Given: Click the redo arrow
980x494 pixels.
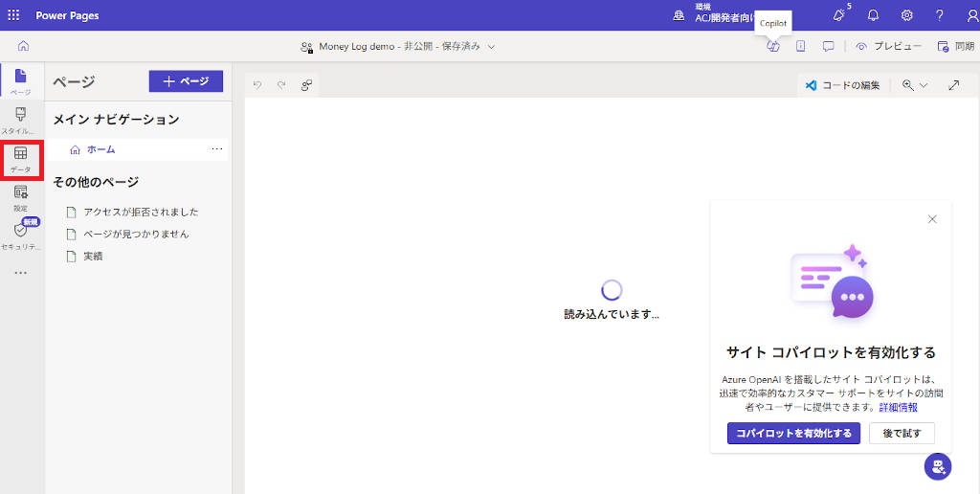Looking at the screenshot, I should pos(281,85).
